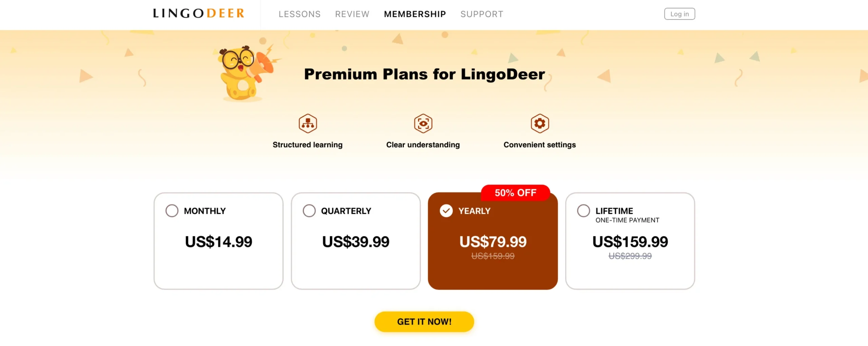Click the 50% OFF red badge
Image resolution: width=868 pixels, height=346 pixels.
click(515, 193)
